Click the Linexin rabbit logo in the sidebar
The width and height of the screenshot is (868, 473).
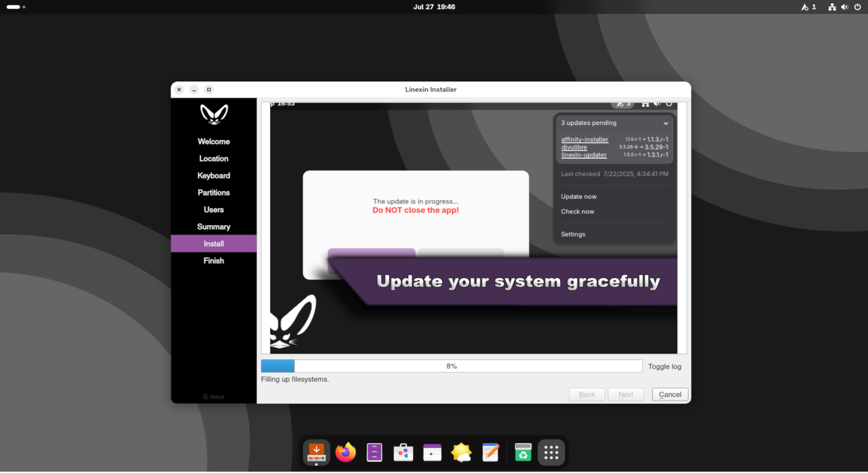point(214,114)
